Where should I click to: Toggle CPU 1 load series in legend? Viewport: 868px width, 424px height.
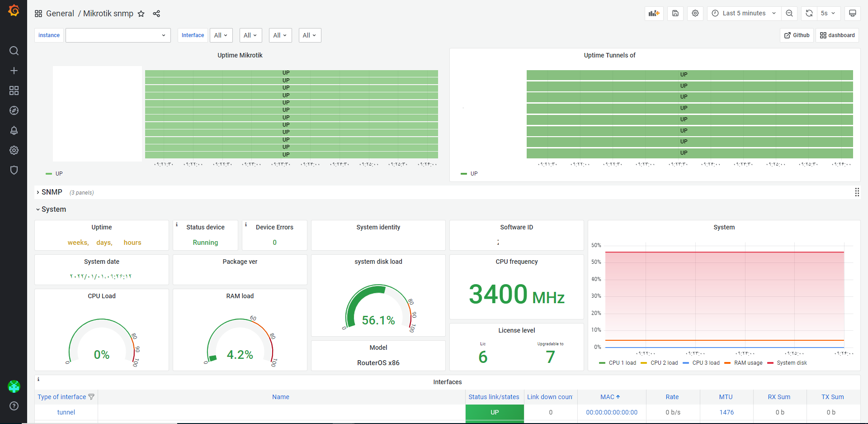[x=622, y=363]
